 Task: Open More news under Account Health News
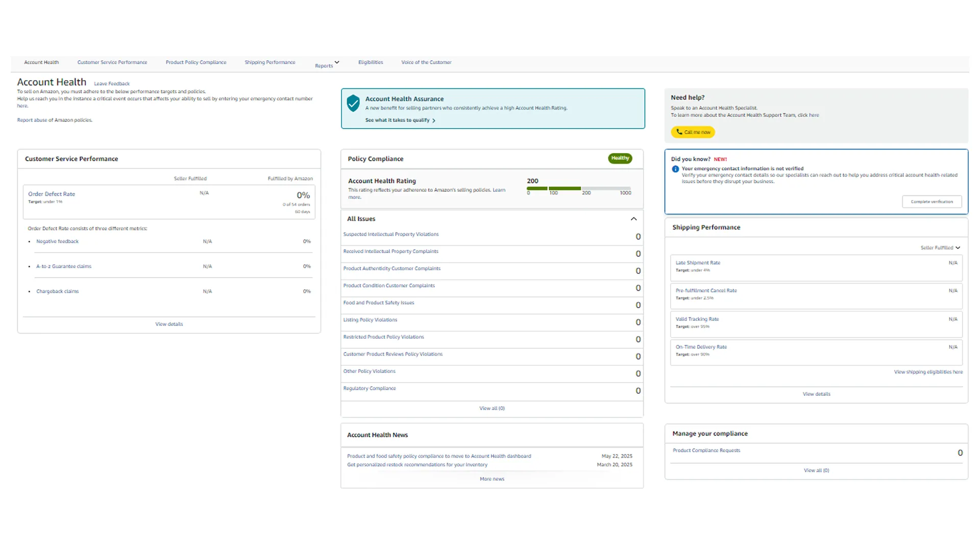pyautogui.click(x=492, y=479)
